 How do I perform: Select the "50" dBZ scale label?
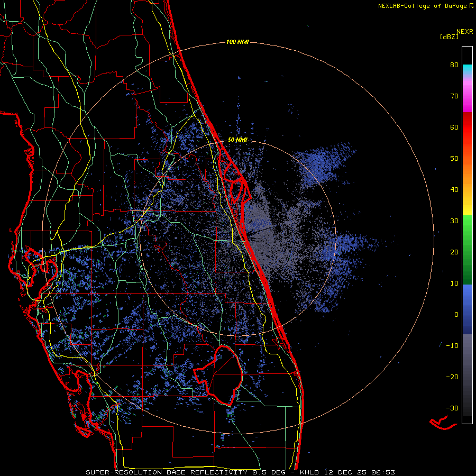[454, 159]
